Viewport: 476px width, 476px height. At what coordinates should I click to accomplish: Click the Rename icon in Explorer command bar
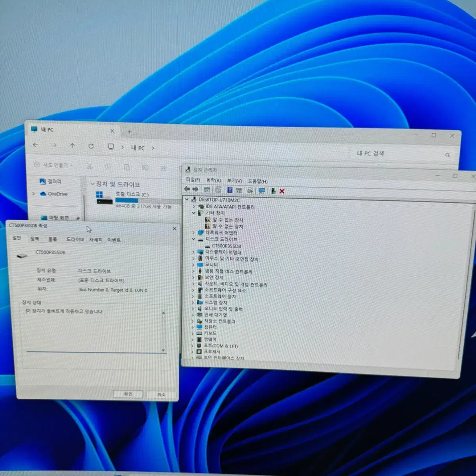145,168
